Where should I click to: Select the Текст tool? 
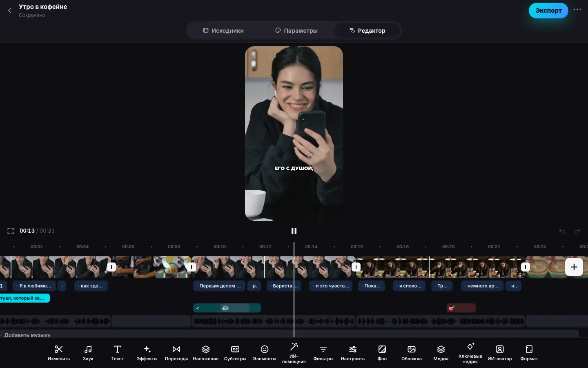[118, 353]
